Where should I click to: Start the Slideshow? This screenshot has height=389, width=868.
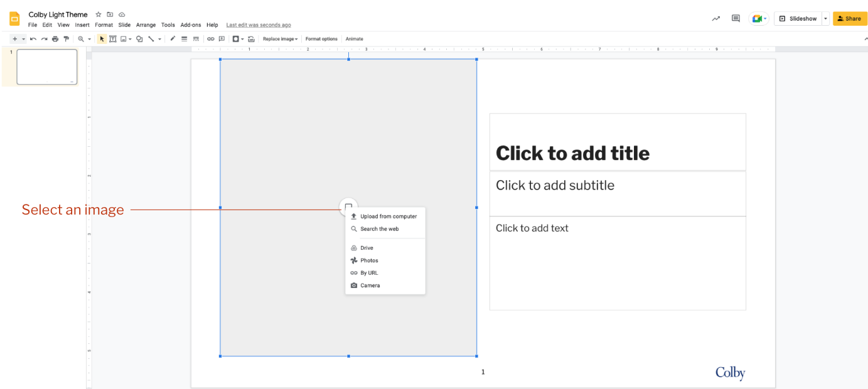[x=798, y=19]
